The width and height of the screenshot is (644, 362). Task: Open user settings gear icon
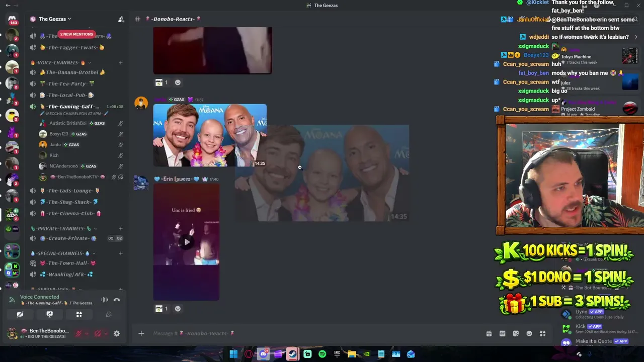click(117, 333)
